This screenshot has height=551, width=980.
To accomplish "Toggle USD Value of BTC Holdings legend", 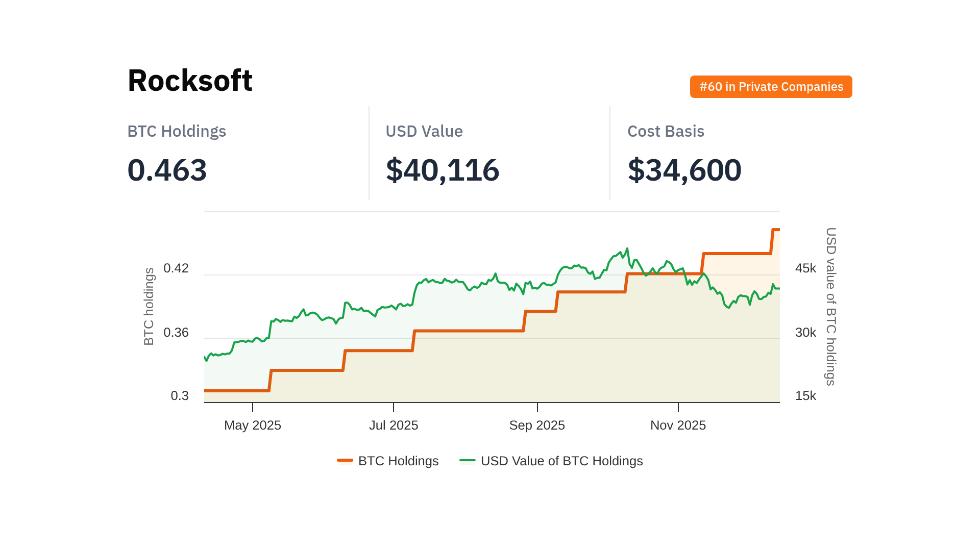I will pyautogui.click(x=561, y=461).
